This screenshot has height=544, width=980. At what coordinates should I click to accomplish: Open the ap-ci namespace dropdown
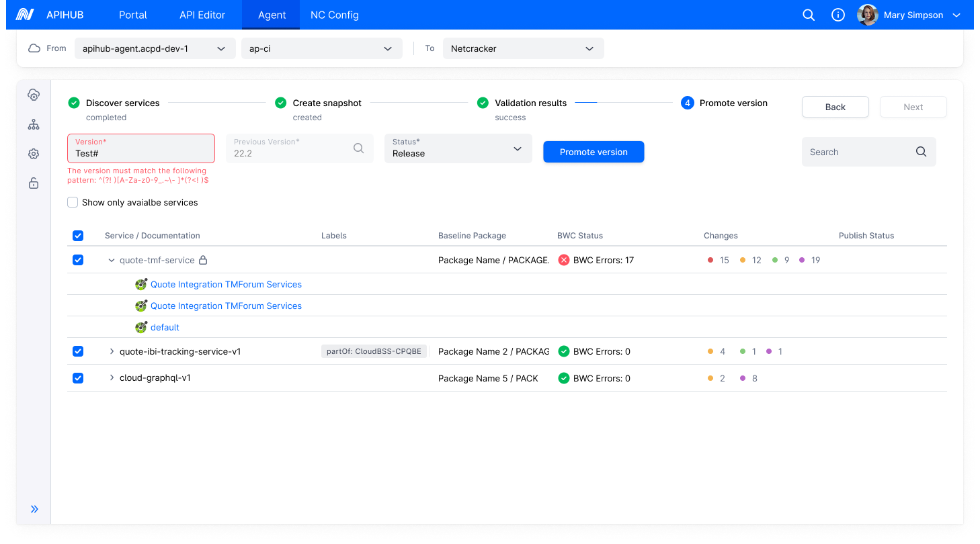[322, 48]
